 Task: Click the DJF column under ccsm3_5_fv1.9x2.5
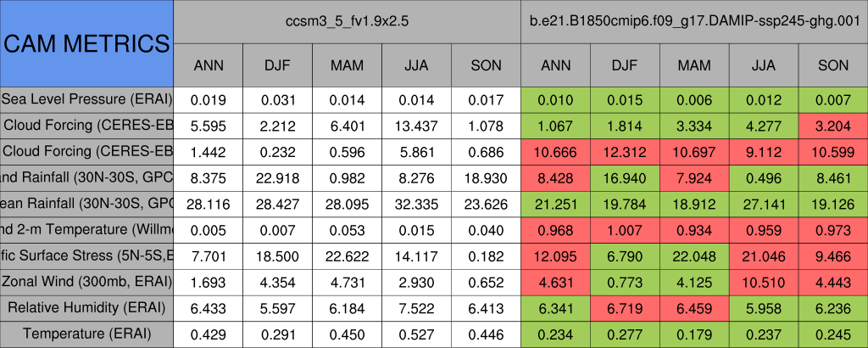[x=277, y=65]
